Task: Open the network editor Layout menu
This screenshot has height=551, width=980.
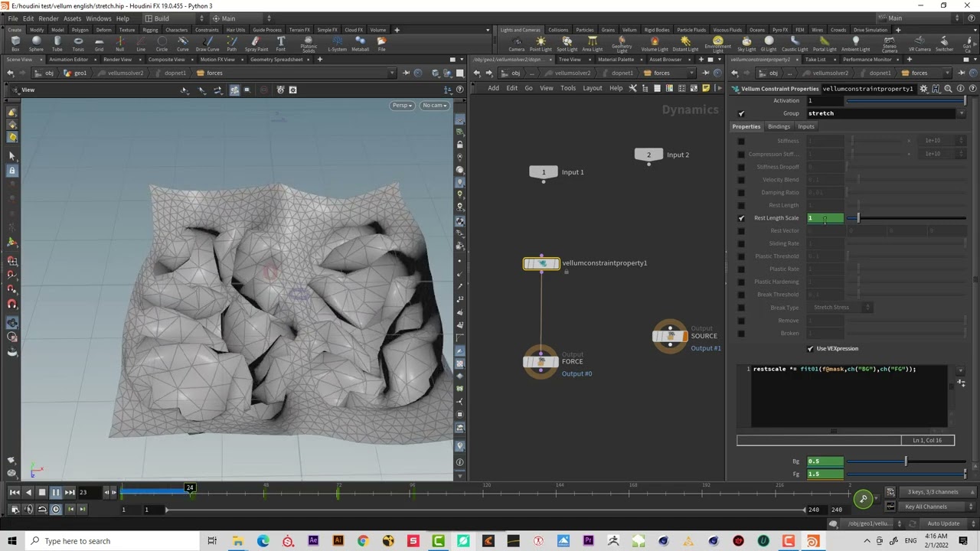Action: click(x=593, y=88)
